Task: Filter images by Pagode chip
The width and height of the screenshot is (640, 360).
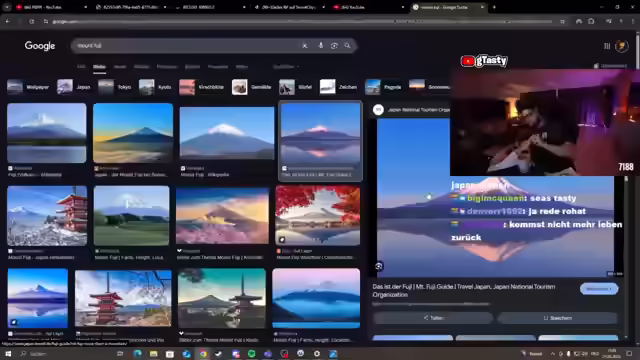Action: (383, 87)
